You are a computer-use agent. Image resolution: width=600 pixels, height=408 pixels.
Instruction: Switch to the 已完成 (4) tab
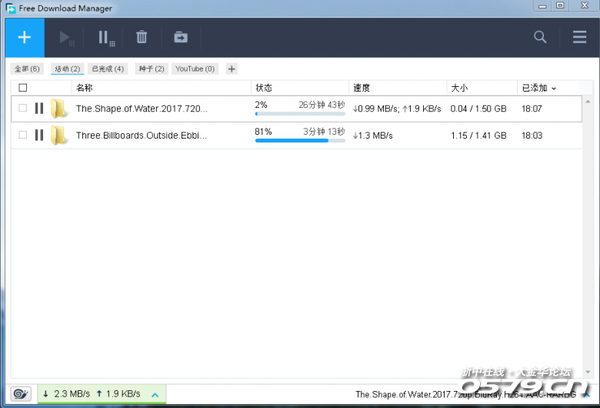point(107,69)
